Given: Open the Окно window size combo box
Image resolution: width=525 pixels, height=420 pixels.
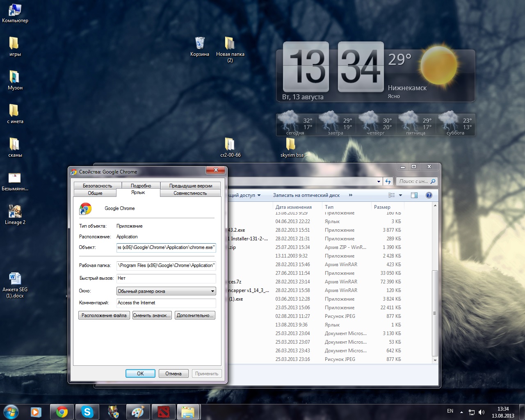Looking at the screenshot, I should pyautogui.click(x=166, y=291).
